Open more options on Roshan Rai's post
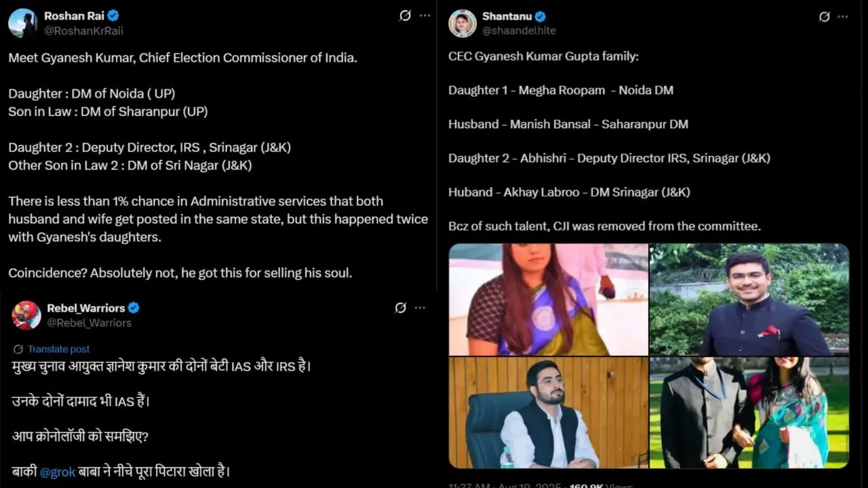Screen dimensions: 868x488 (425, 16)
